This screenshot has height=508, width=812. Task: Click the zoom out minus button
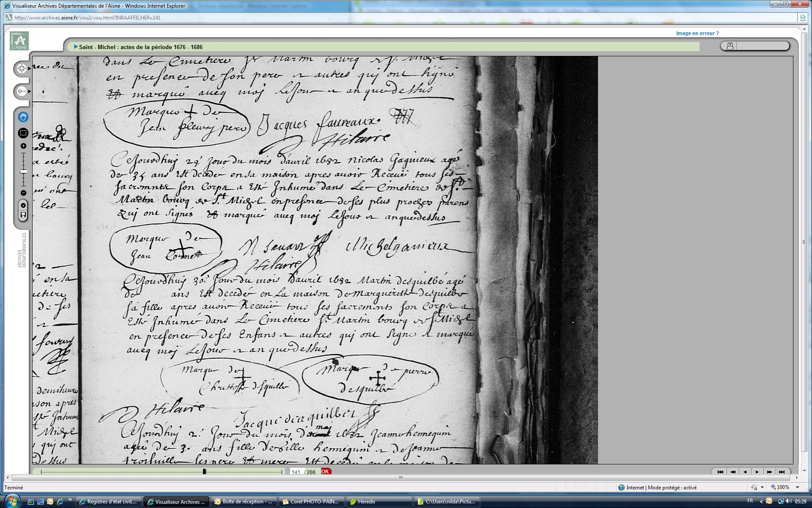[23, 193]
